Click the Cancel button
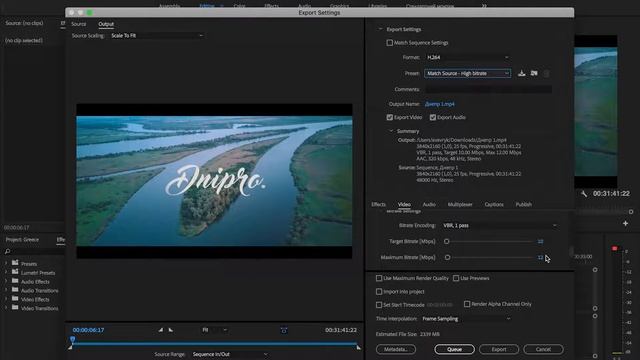The width and height of the screenshot is (640, 360). coord(543,349)
